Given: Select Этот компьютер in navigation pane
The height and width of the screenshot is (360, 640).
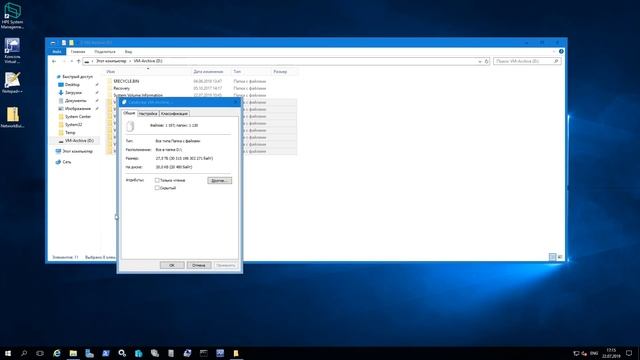Looking at the screenshot, I should pos(77,151).
